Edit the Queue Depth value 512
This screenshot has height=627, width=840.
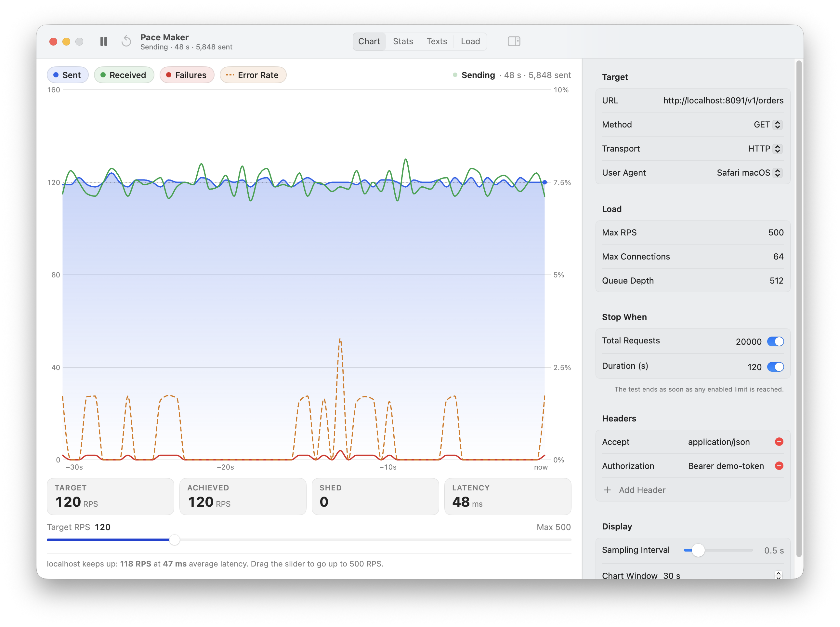(x=776, y=280)
